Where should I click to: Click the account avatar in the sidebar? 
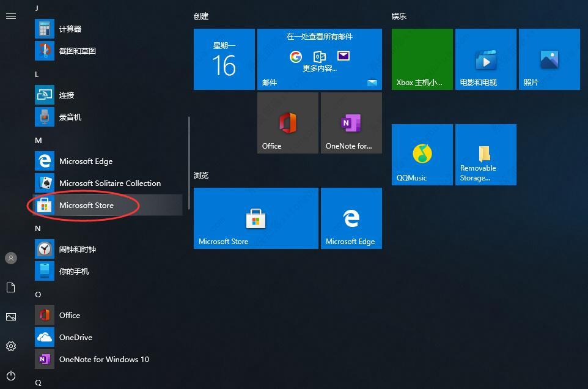[x=10, y=258]
